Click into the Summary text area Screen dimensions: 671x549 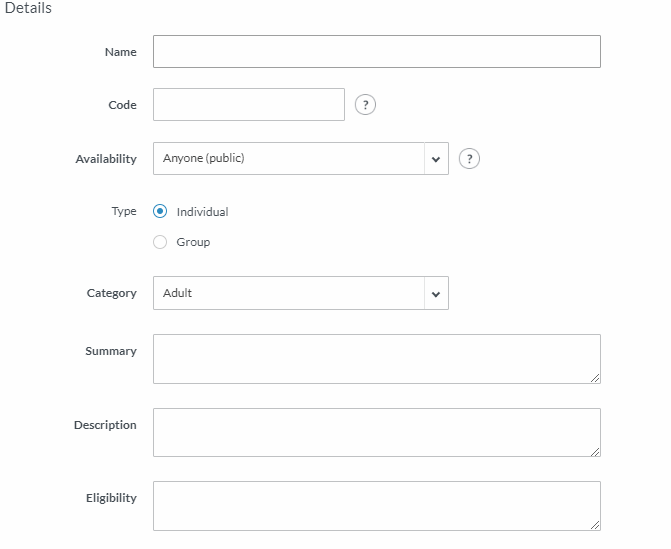click(377, 359)
